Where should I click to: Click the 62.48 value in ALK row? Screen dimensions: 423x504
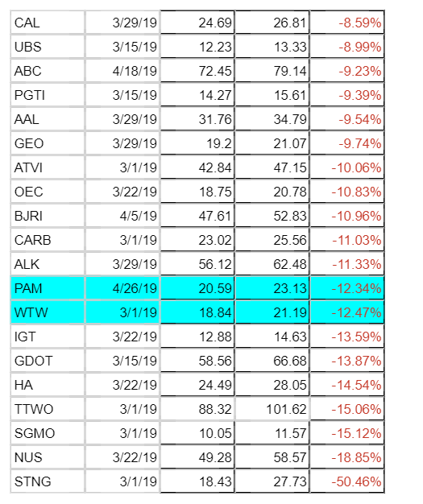click(272, 264)
